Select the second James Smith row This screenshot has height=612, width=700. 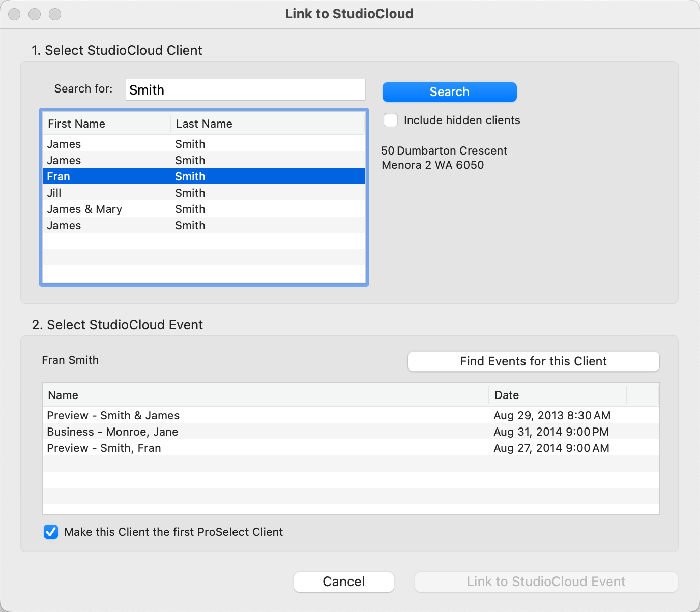[x=203, y=160]
